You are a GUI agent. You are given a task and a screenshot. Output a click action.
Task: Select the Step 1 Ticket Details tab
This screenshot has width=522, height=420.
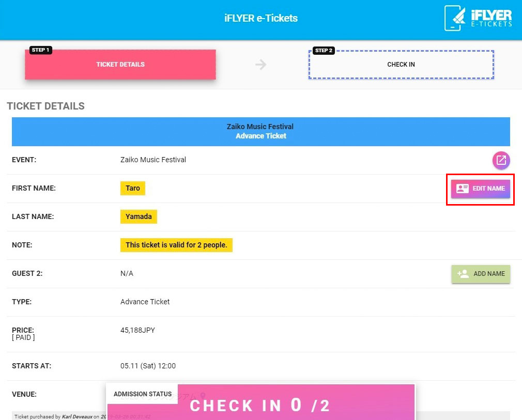click(120, 65)
